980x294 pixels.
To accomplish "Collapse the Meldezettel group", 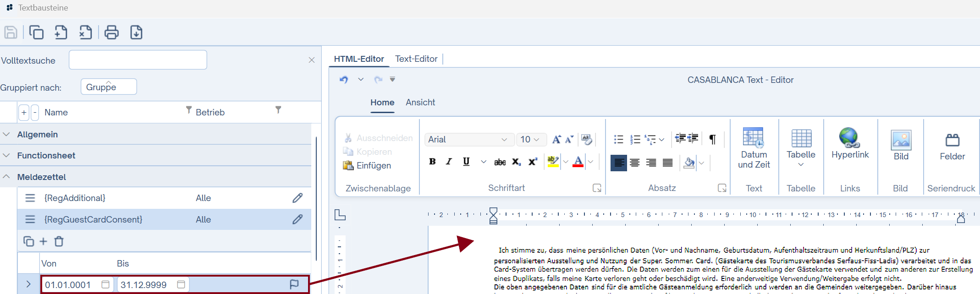I will [x=6, y=176].
